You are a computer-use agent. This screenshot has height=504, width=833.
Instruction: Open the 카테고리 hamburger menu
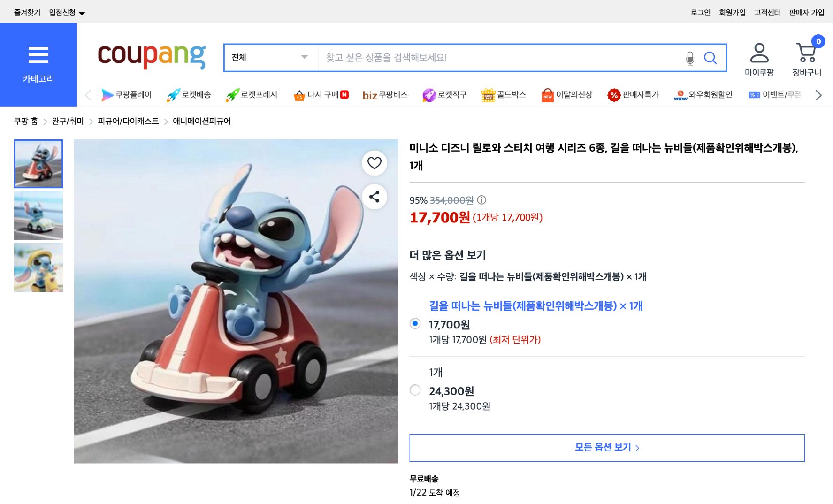pyautogui.click(x=39, y=55)
